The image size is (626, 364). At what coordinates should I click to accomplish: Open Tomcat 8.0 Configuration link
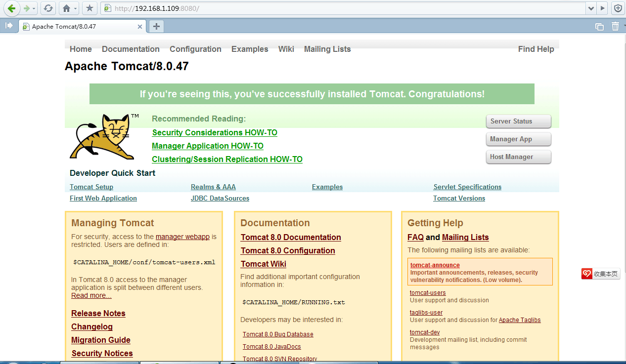pyautogui.click(x=288, y=250)
